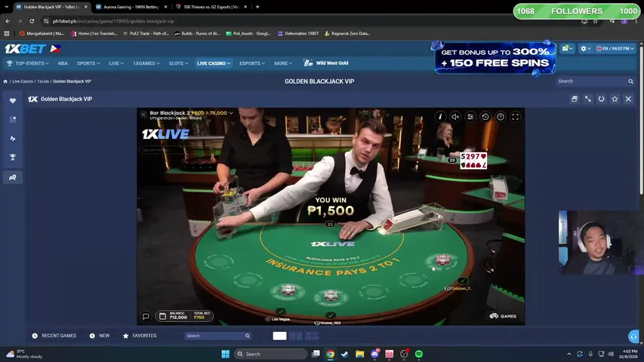Open the live chat bubble icon
Viewport: 644px width, 362px height.
click(x=146, y=316)
